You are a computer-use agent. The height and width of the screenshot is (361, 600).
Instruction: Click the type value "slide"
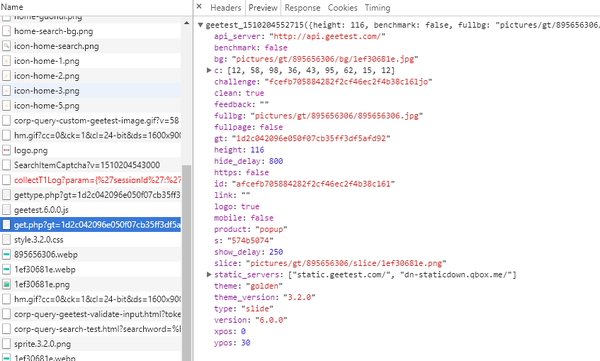257,309
